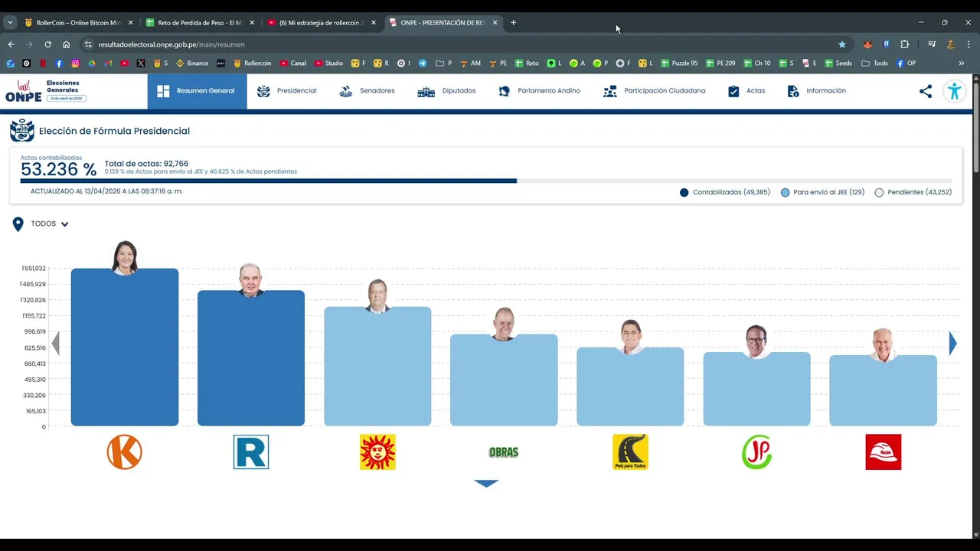Toggle the Pendientes legend marker

[x=879, y=193]
